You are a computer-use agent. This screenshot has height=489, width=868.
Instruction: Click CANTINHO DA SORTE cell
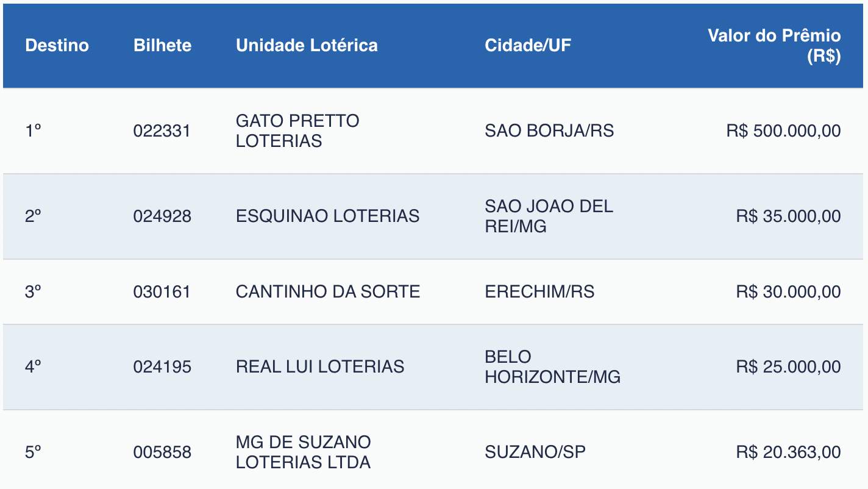point(328,292)
